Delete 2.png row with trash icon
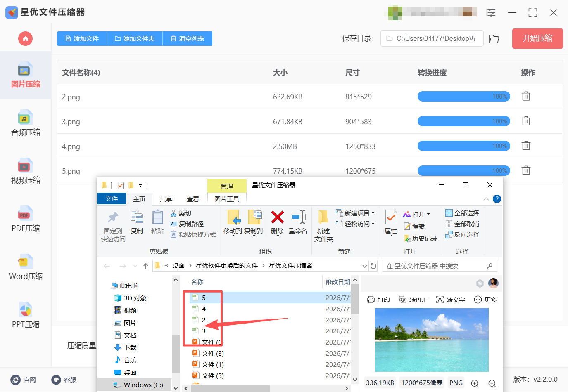The image size is (568, 392). [x=526, y=96]
